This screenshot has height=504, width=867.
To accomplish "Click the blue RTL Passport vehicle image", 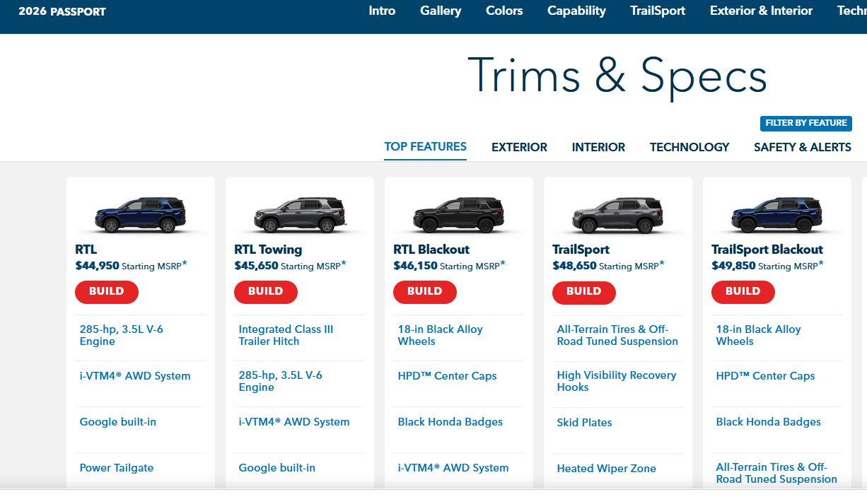I will pos(141,214).
